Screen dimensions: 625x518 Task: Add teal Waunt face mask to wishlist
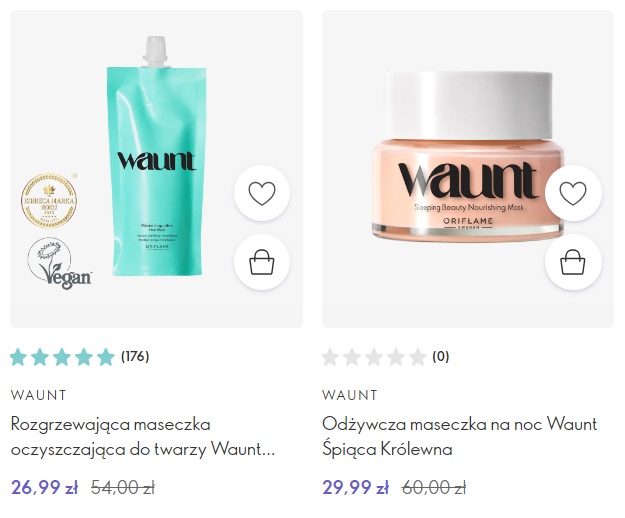coord(262,193)
